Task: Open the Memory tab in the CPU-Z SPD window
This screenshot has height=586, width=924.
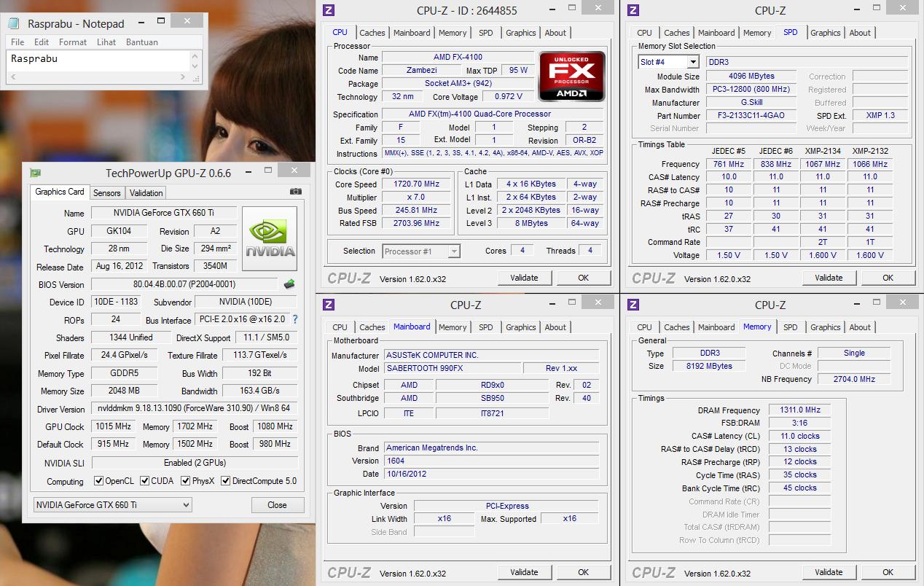Action: click(757, 33)
